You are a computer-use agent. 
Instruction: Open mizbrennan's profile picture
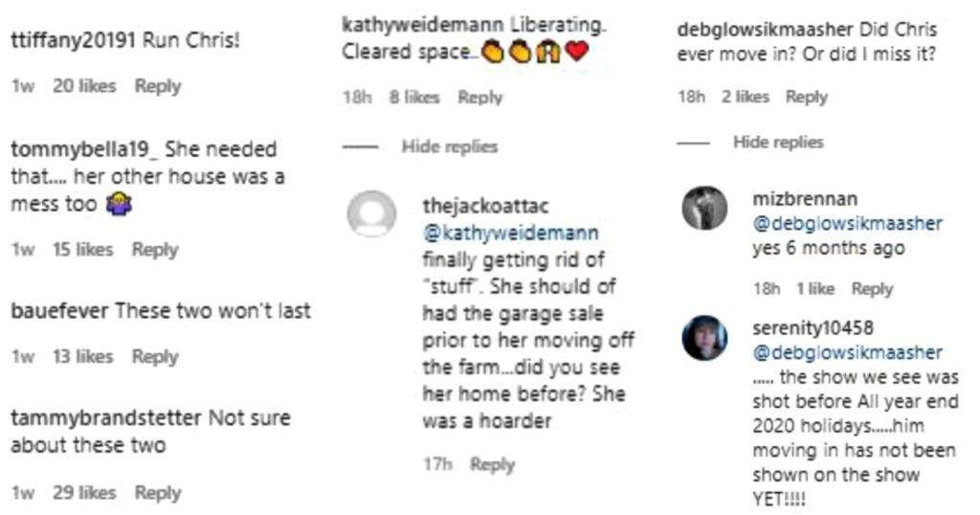(x=704, y=208)
